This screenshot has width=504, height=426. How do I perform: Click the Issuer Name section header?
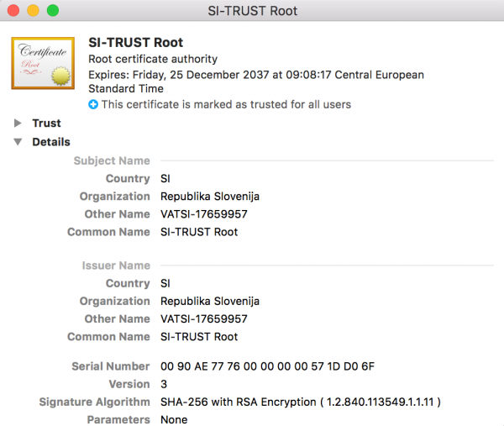(116, 266)
